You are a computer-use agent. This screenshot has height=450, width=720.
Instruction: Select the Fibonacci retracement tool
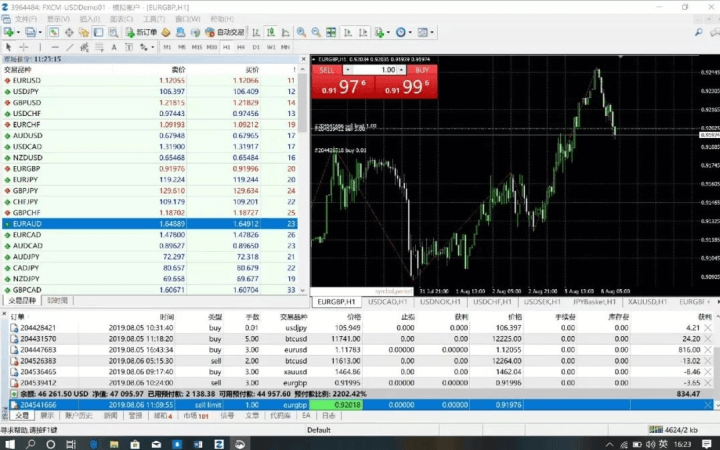click(99, 47)
